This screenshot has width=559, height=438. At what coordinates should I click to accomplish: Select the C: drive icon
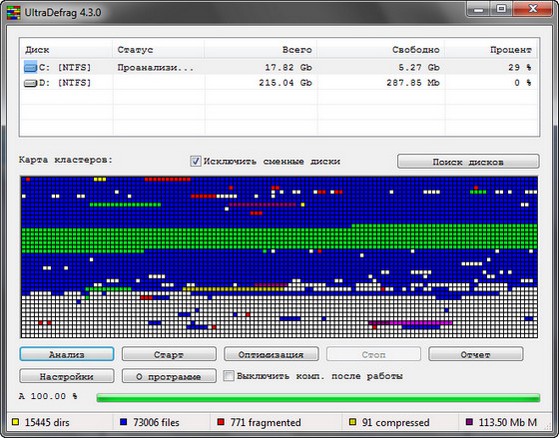tap(30, 67)
